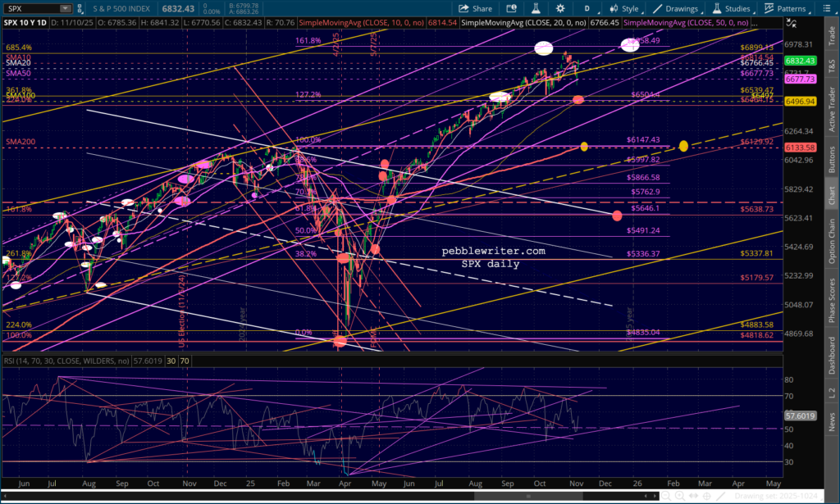Click the symbol link chain icon
Image resolution: width=840 pixels, height=504 pixels.
coord(80,8)
